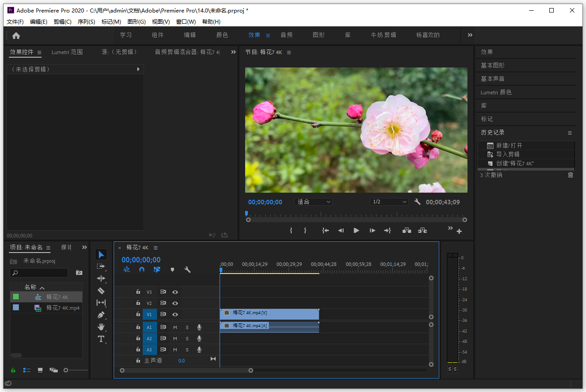
Task: Toggle V1 track eye visibility
Action: click(x=175, y=314)
